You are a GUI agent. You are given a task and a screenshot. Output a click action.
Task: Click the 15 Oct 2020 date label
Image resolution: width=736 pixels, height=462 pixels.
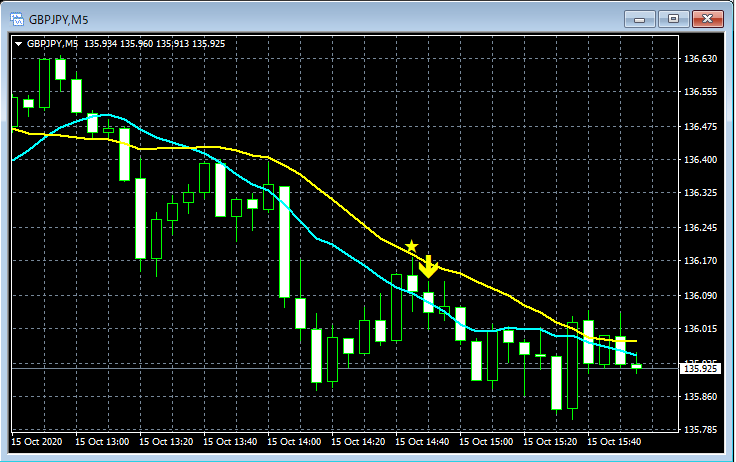pyautogui.click(x=37, y=442)
